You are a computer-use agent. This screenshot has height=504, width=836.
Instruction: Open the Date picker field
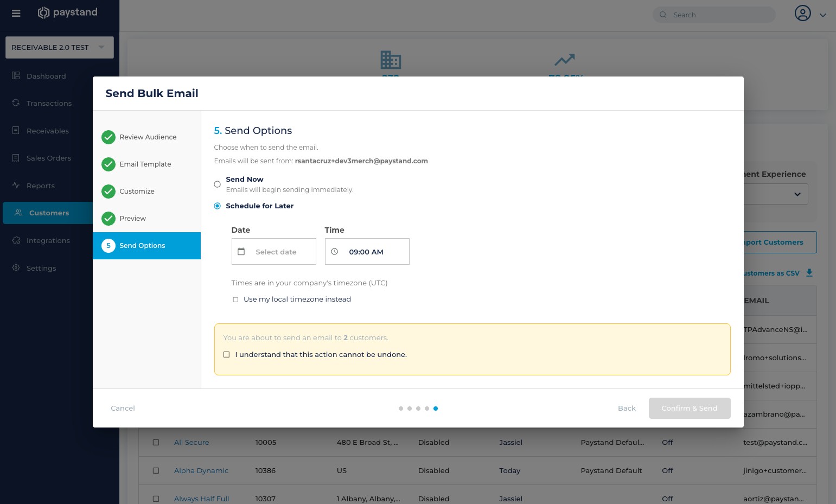point(273,252)
